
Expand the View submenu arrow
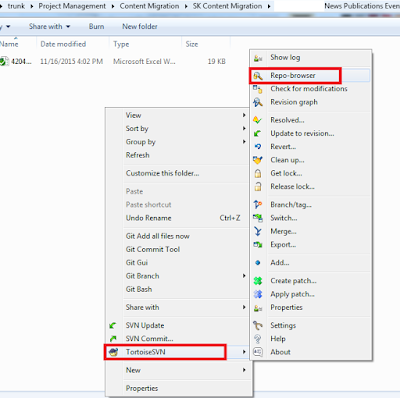tap(244, 115)
